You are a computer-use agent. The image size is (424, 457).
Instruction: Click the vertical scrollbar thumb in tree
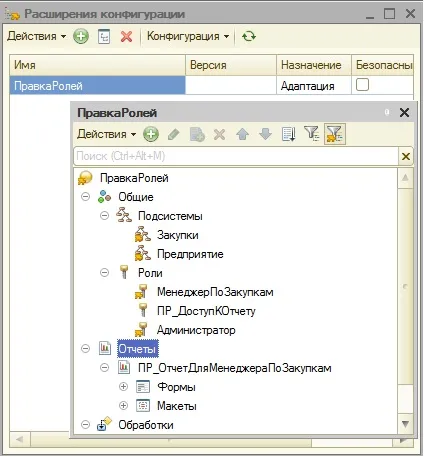(405, 286)
